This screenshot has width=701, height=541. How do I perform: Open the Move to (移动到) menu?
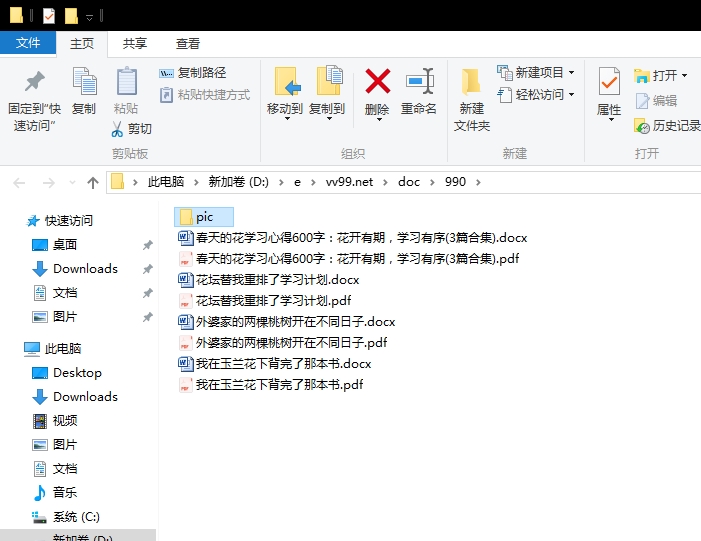pyautogui.click(x=285, y=94)
